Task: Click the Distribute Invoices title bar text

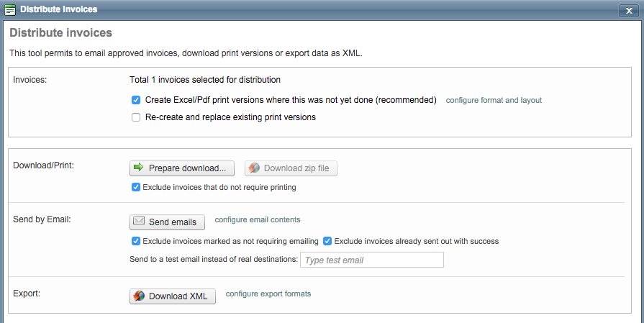Action: click(x=59, y=9)
